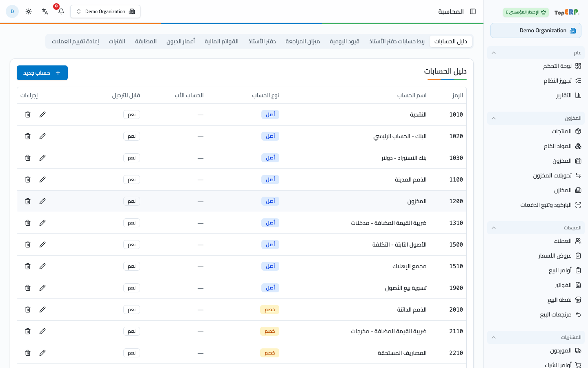
Task: Delete account 1500 with trash icon
Action: 28,245
